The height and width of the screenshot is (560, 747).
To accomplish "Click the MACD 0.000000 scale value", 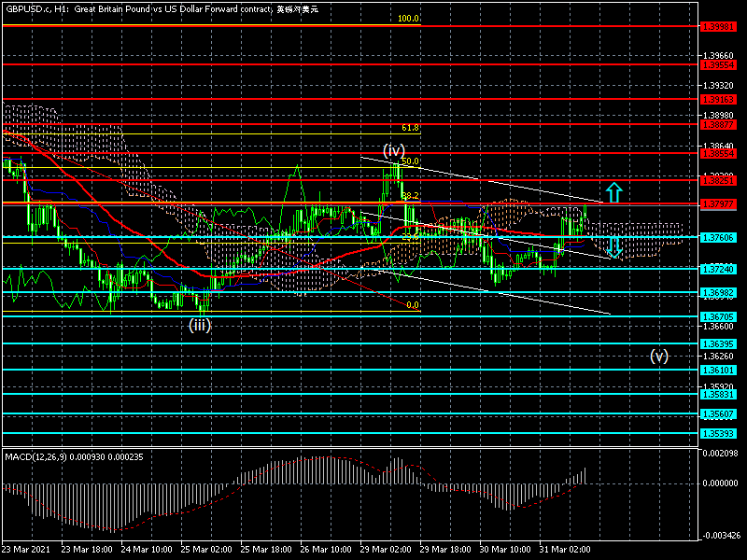I will pyautogui.click(x=723, y=483).
